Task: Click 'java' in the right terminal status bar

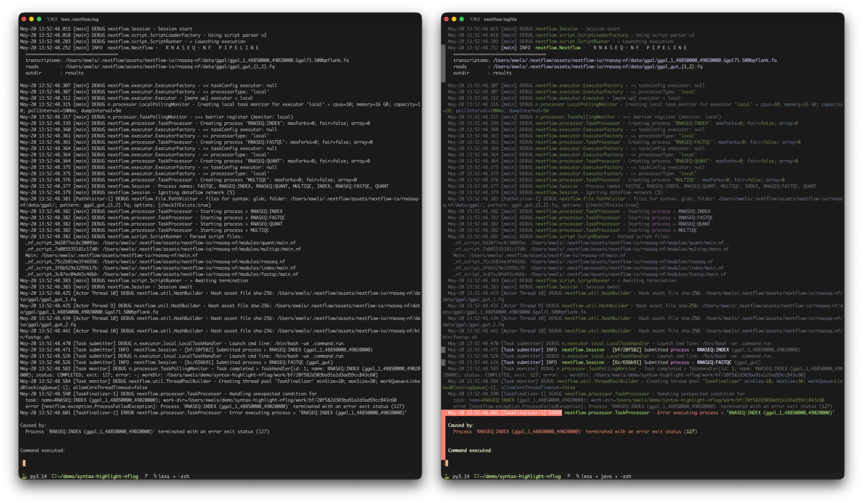Action: pos(606,476)
